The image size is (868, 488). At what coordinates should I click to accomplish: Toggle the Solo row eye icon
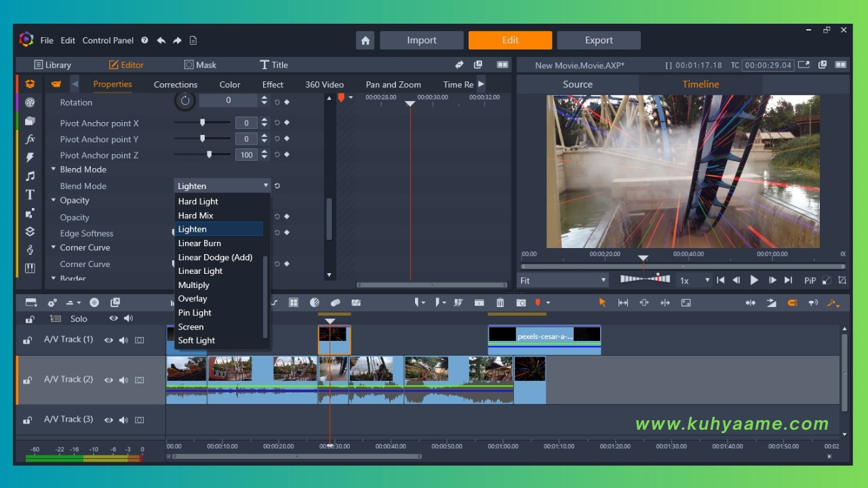click(x=113, y=319)
